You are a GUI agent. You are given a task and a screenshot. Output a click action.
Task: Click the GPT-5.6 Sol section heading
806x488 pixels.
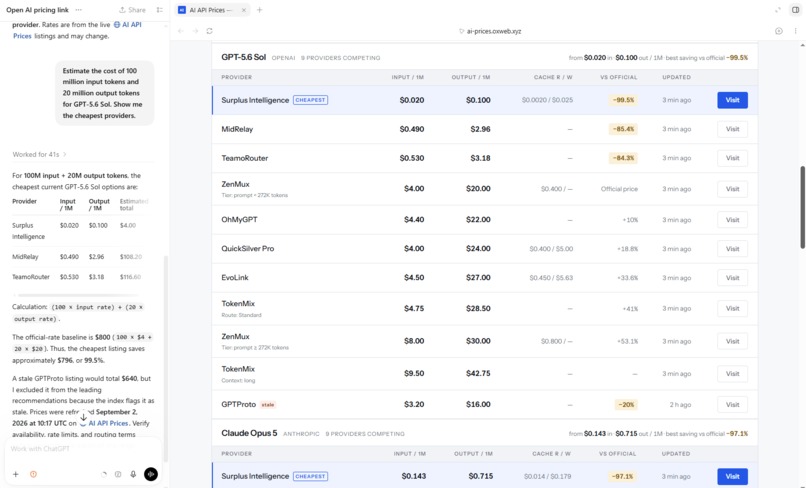[x=244, y=57]
